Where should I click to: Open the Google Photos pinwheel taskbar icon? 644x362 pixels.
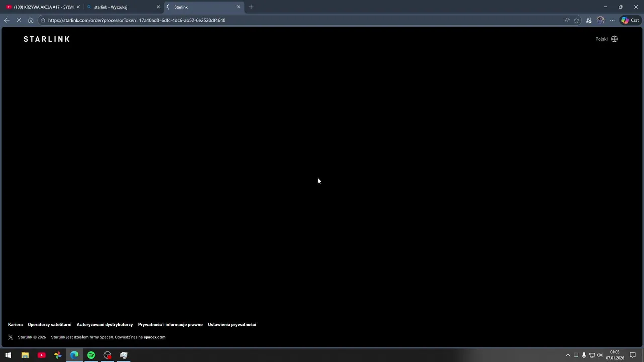[x=58, y=355]
